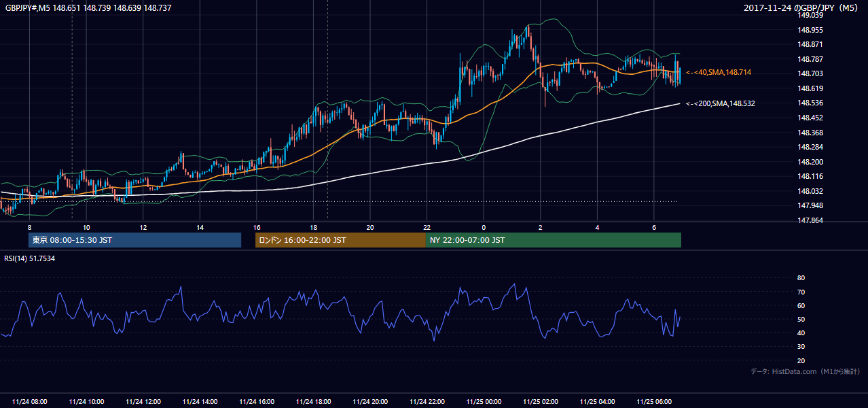Click the 11/24 08:00 time axis label
This screenshot has width=868, height=408.
coord(30,402)
